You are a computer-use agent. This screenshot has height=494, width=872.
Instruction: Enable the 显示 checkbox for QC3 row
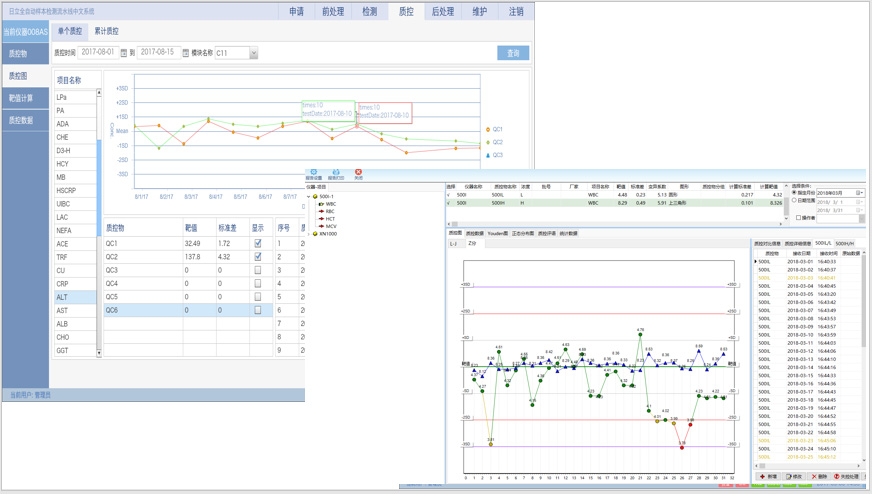[257, 270]
